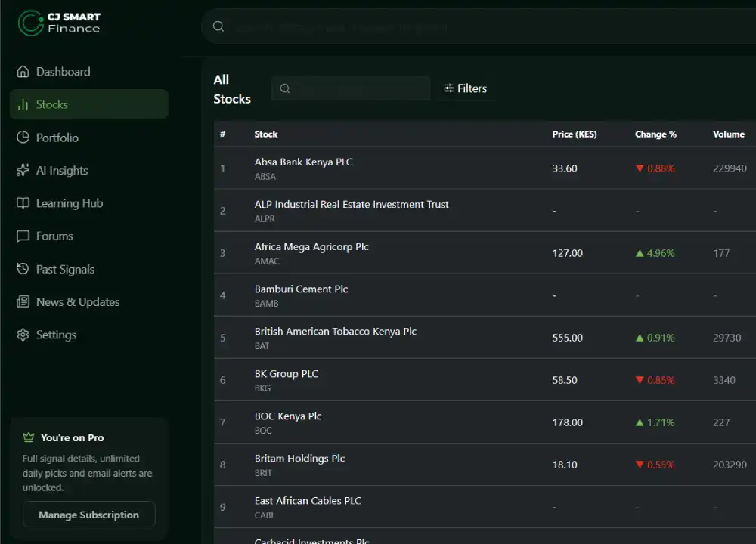Click the 178.00 price value
Image resolution: width=756 pixels, height=544 pixels.
coord(568,422)
